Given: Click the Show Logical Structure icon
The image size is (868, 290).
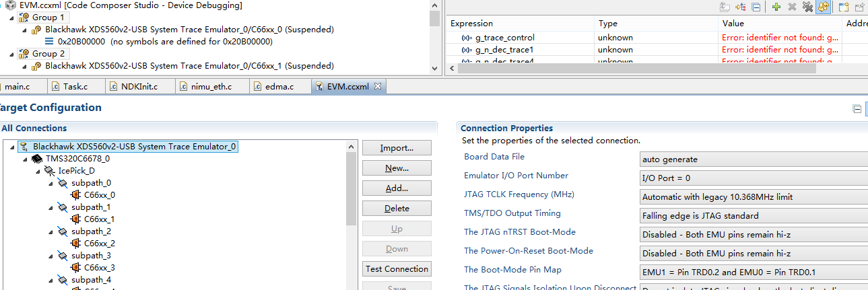Looking at the screenshot, I should (x=741, y=7).
